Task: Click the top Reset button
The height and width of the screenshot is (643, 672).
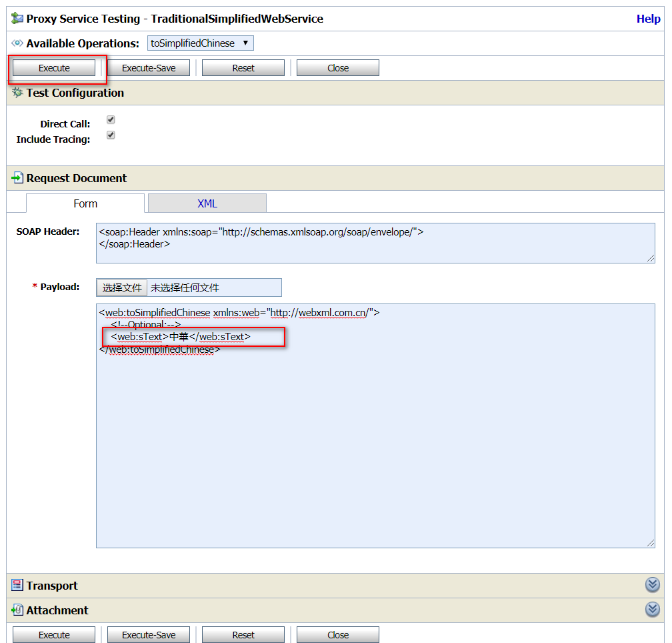Action: click(243, 68)
